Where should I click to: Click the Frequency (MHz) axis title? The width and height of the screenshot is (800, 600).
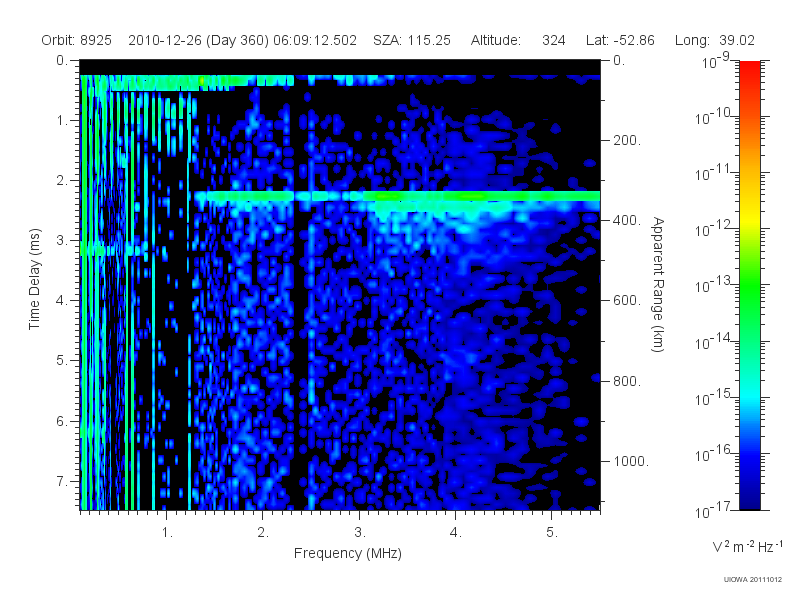pyautogui.click(x=348, y=553)
